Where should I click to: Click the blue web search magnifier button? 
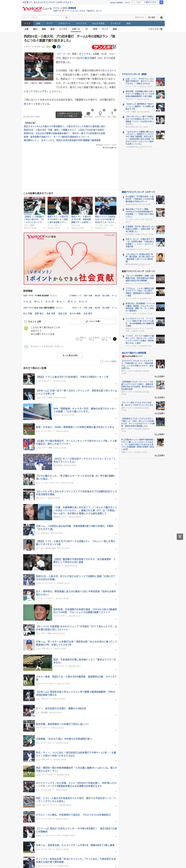[x=161, y=2]
